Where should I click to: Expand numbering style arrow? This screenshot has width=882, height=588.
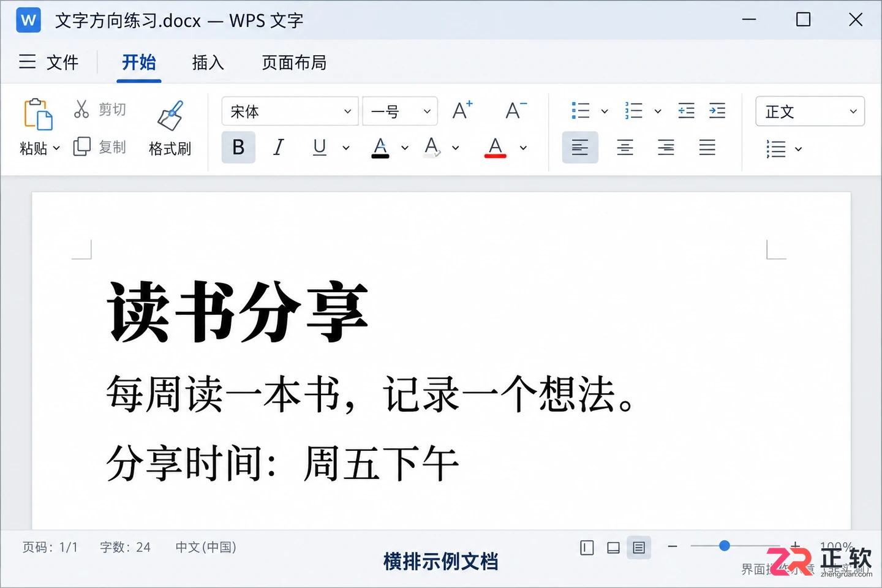pos(658,111)
